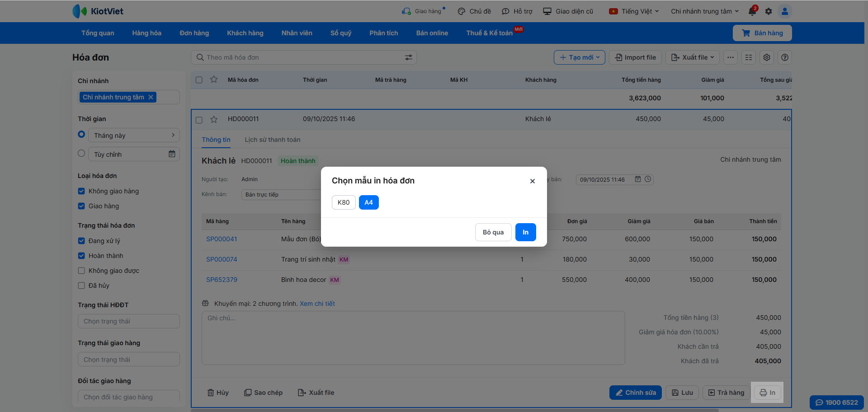Open clock icon beside sale date
The height and width of the screenshot is (412, 868).
648,179
